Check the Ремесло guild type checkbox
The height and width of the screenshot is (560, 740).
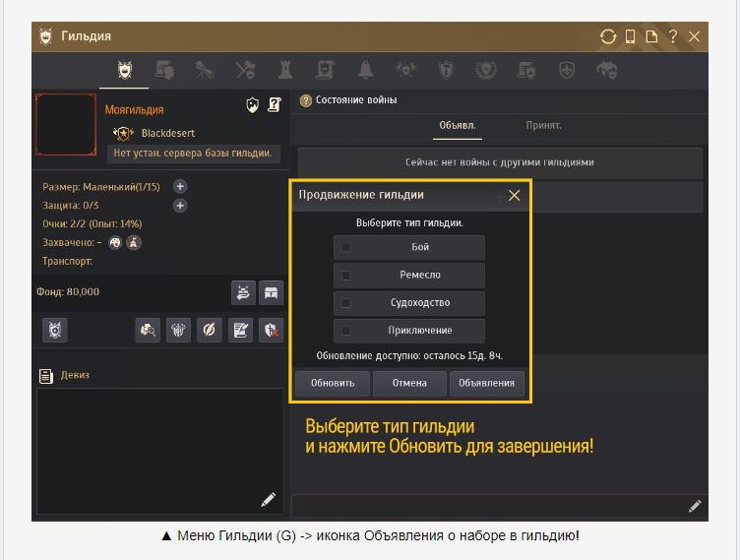click(x=345, y=276)
